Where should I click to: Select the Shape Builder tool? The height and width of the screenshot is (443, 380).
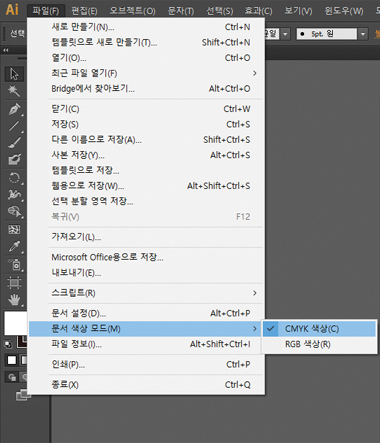tap(14, 211)
